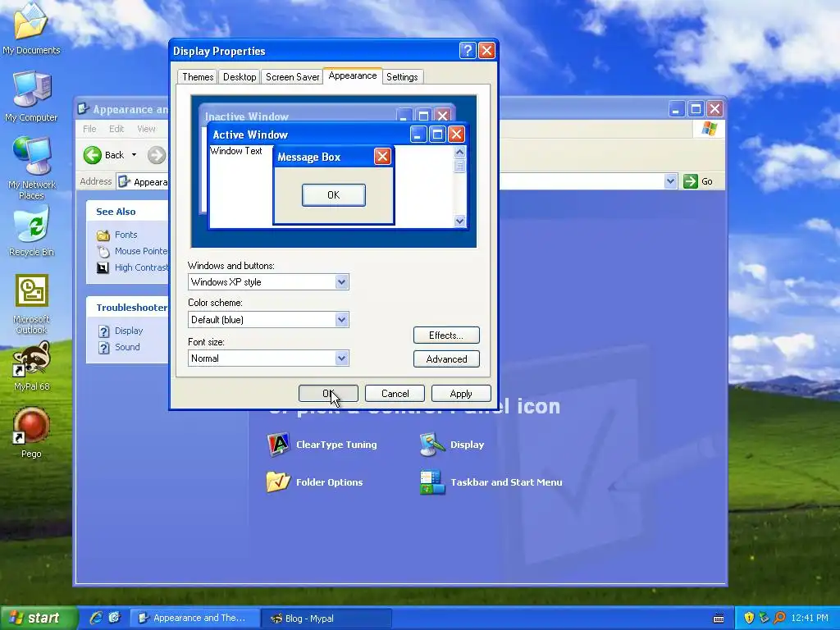This screenshot has height=630, width=840.
Task: Open My Network Places desktop icon
Action: click(31, 167)
